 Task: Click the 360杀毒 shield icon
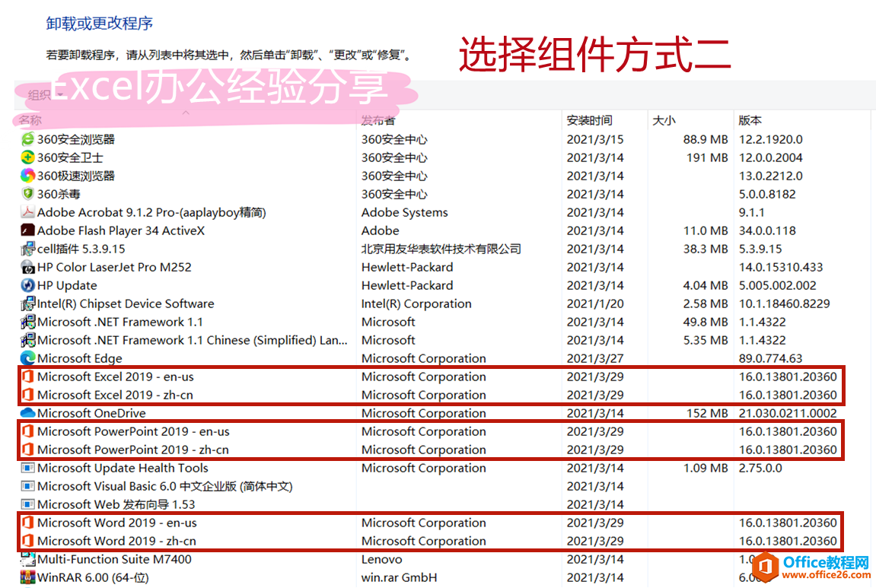(27, 194)
